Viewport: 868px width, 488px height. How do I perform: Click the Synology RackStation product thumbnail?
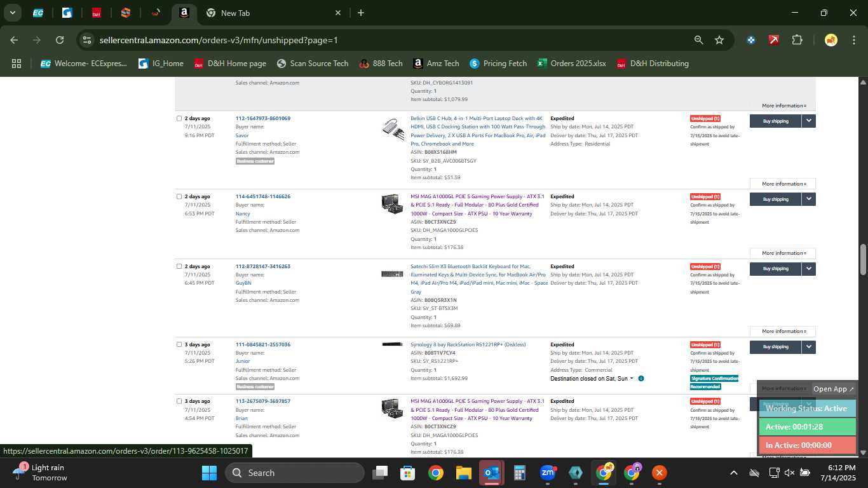(x=392, y=344)
